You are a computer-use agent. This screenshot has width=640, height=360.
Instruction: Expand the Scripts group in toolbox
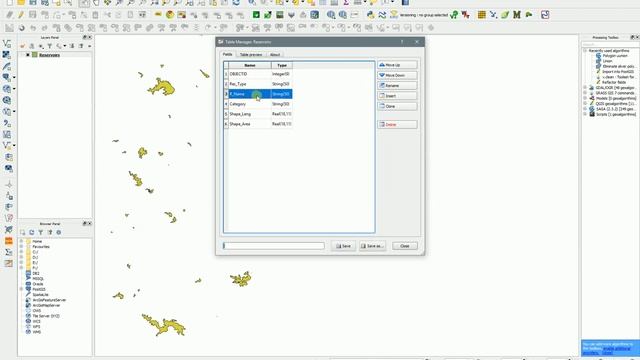click(585, 114)
